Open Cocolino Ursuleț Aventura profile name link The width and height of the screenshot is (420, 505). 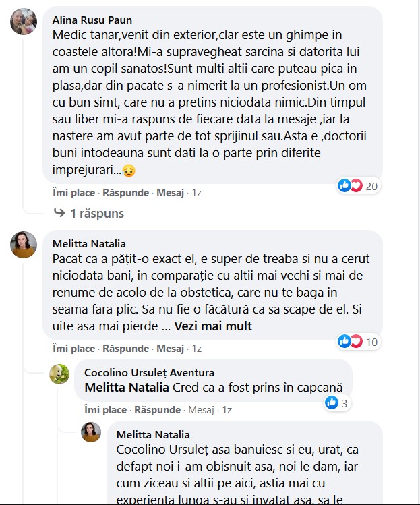149,372
